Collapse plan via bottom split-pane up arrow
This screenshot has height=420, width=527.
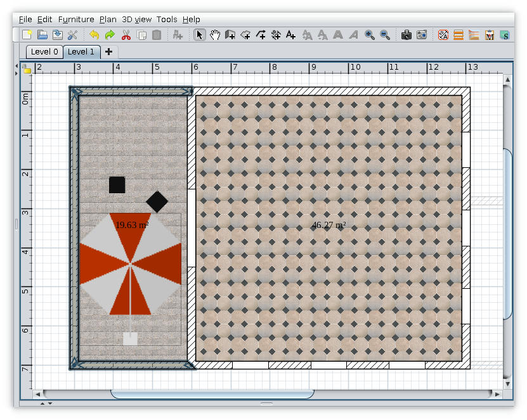pos(42,404)
